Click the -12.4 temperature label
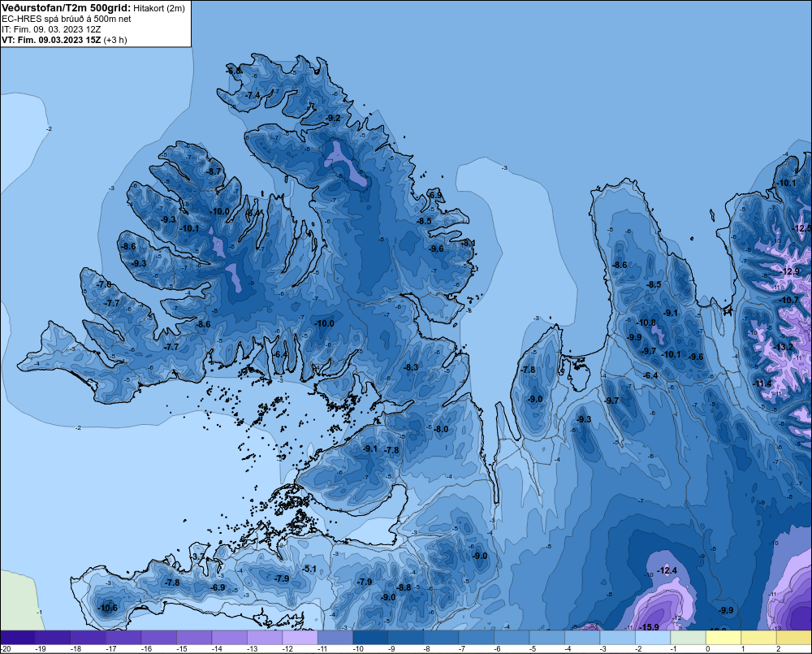This screenshot has height=654, width=812. [667, 570]
